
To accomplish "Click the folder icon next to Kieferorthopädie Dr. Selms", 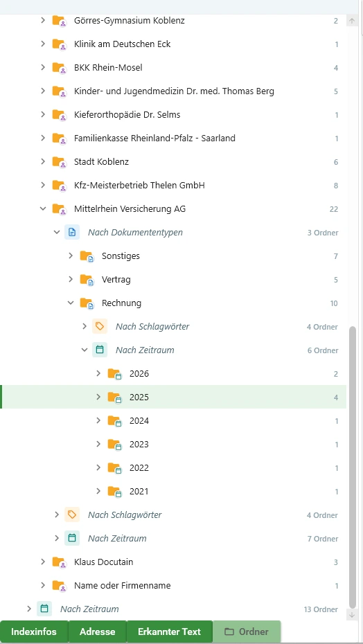I will [x=59, y=114].
